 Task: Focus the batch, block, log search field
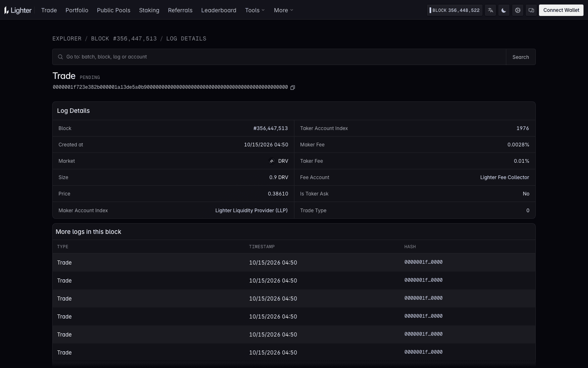pyautogui.click(x=279, y=57)
